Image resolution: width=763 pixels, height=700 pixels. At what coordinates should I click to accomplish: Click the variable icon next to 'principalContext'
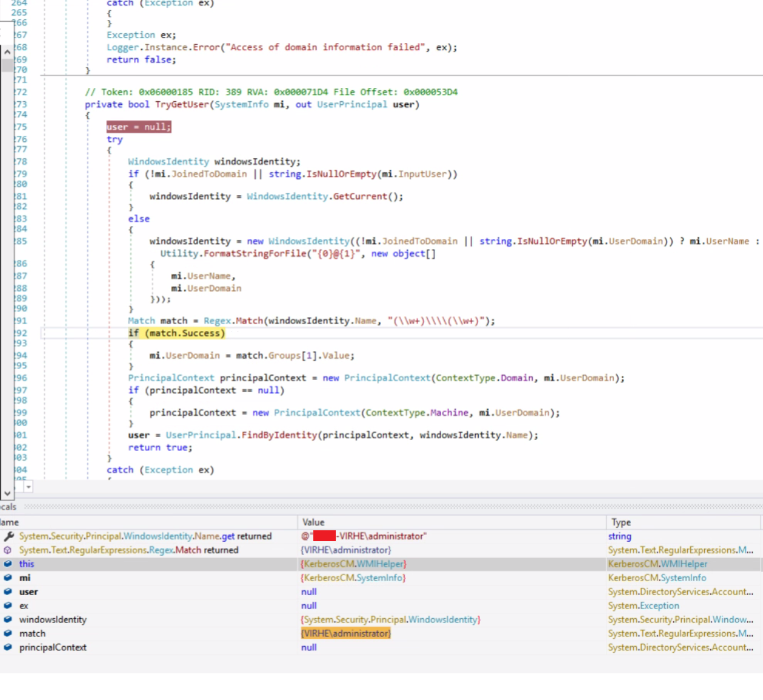(8, 647)
